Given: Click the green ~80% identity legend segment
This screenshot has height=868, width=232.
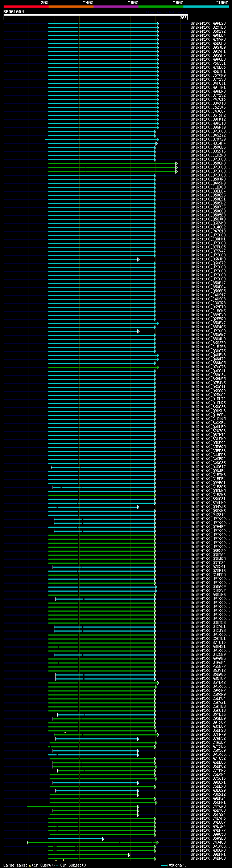Looking at the screenshot, I should pos(161,6).
